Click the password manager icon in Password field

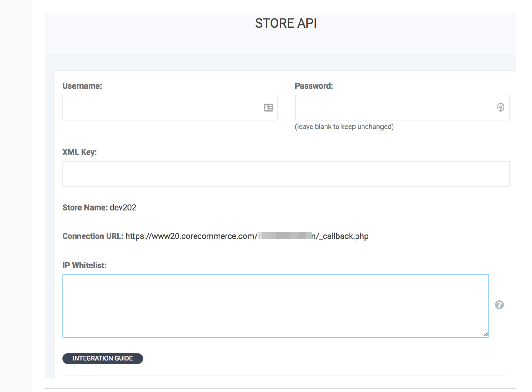click(x=500, y=107)
